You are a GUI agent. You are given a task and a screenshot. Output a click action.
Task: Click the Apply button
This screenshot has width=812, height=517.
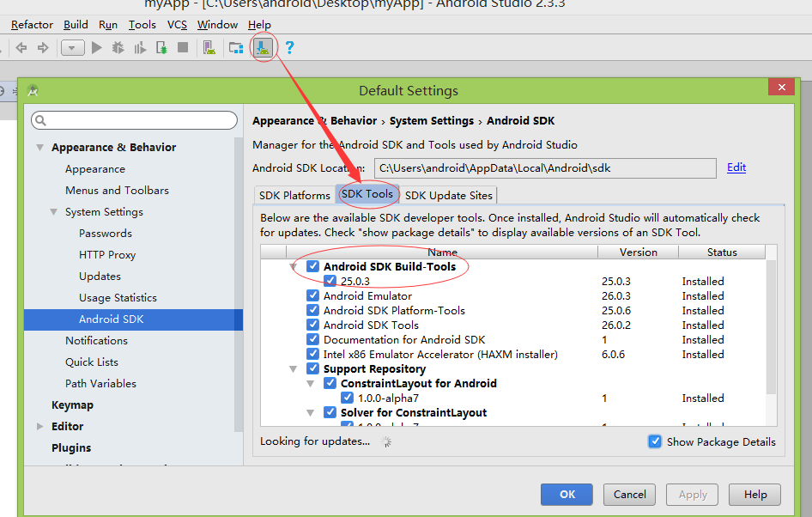[x=693, y=494]
